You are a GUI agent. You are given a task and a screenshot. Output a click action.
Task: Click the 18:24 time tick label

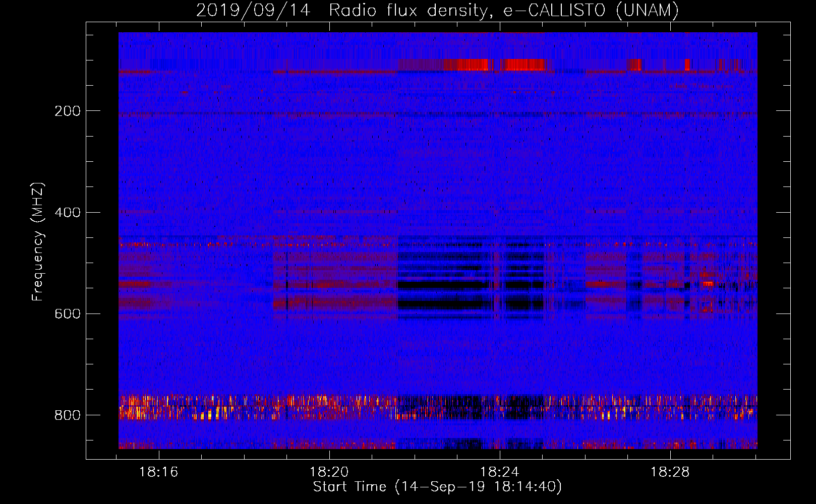[500, 472]
